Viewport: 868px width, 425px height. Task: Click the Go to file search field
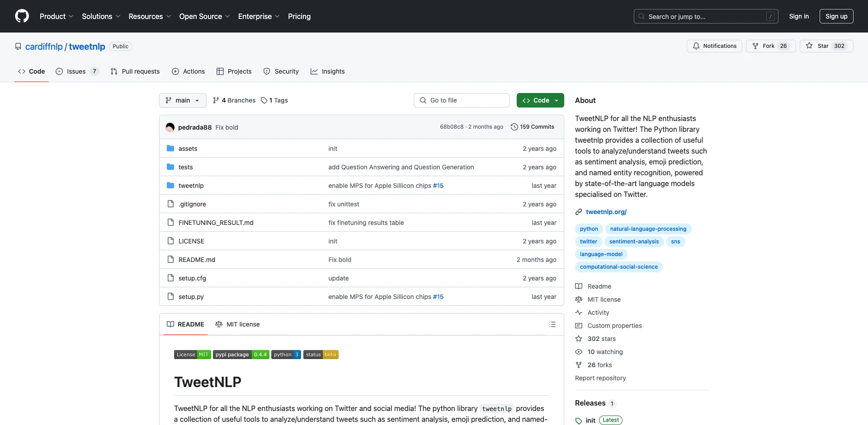[x=462, y=100]
